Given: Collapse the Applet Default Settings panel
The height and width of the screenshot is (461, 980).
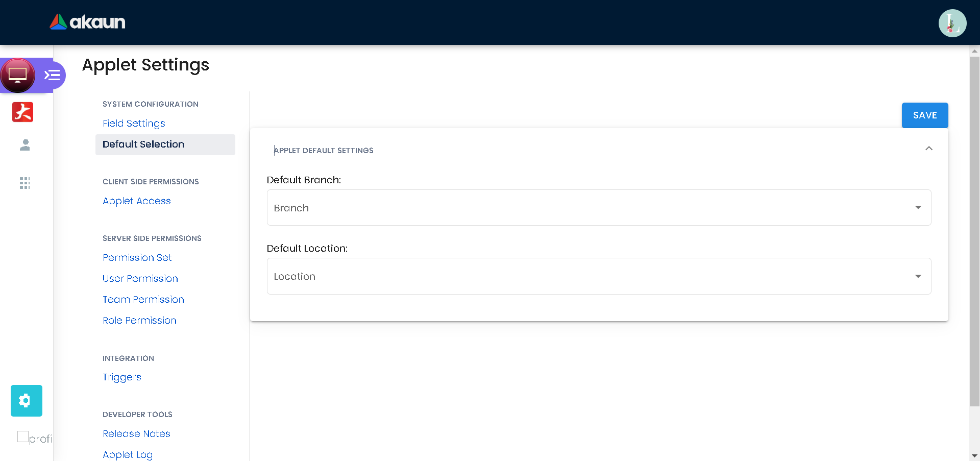Looking at the screenshot, I should click(x=929, y=149).
